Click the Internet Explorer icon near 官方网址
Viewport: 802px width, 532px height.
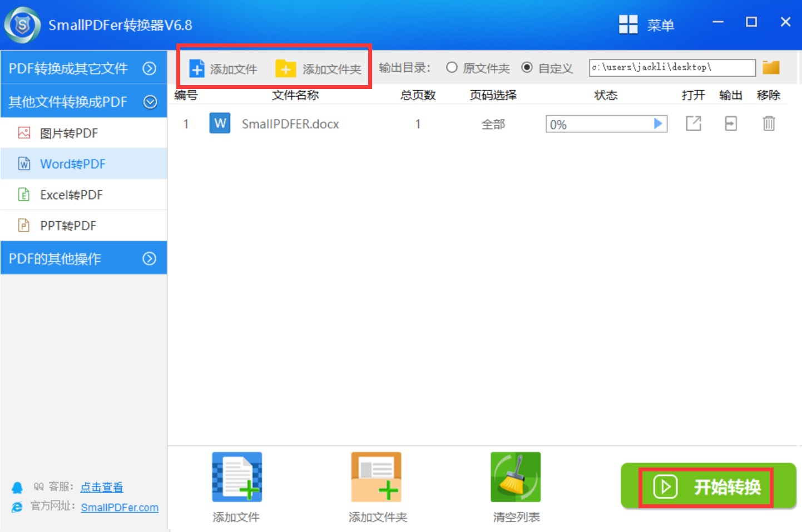(x=17, y=507)
